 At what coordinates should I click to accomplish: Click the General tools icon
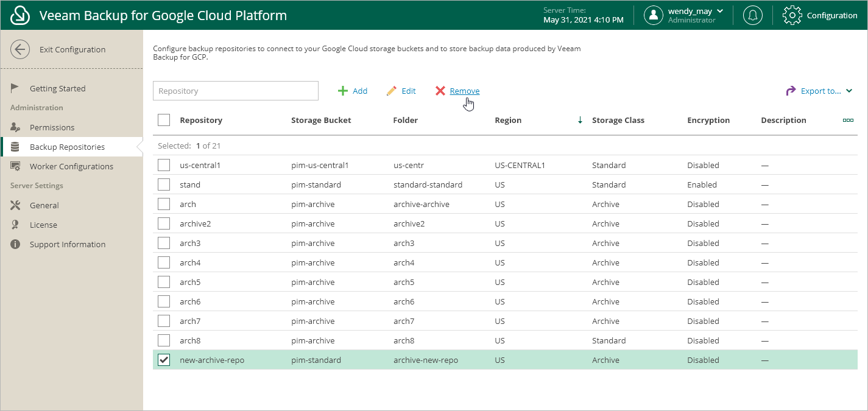[15, 205]
